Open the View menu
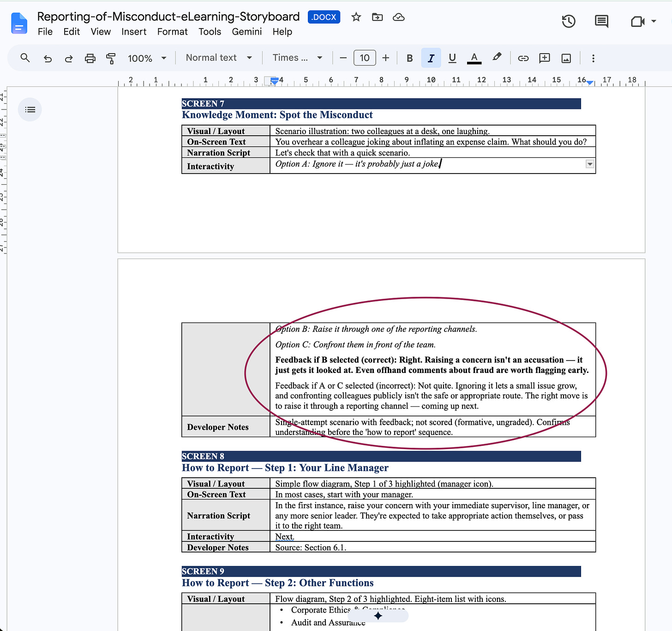 tap(101, 31)
